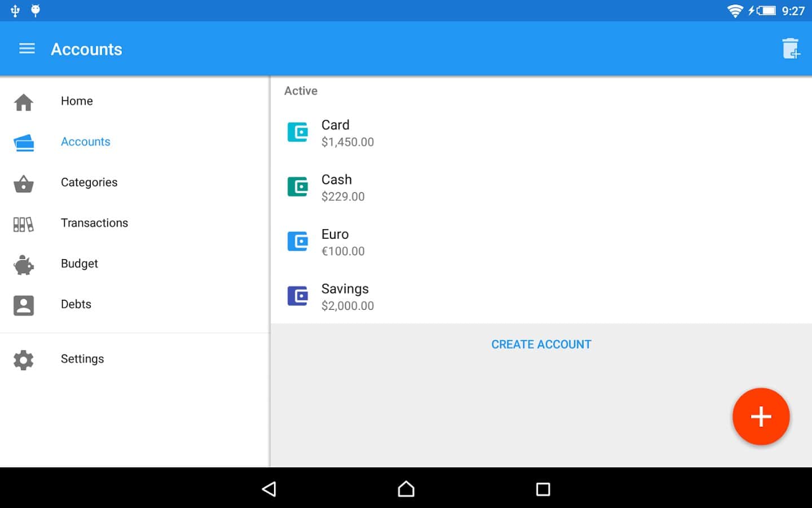Screen dimensions: 812x508
Task: Tap the Android recent apps square
Action: (542, 489)
